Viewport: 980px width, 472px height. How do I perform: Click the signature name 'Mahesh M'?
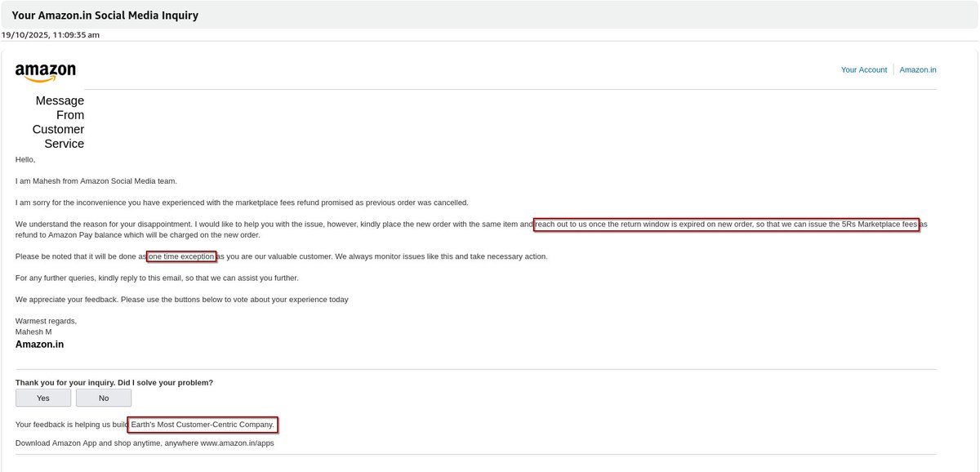click(x=33, y=332)
